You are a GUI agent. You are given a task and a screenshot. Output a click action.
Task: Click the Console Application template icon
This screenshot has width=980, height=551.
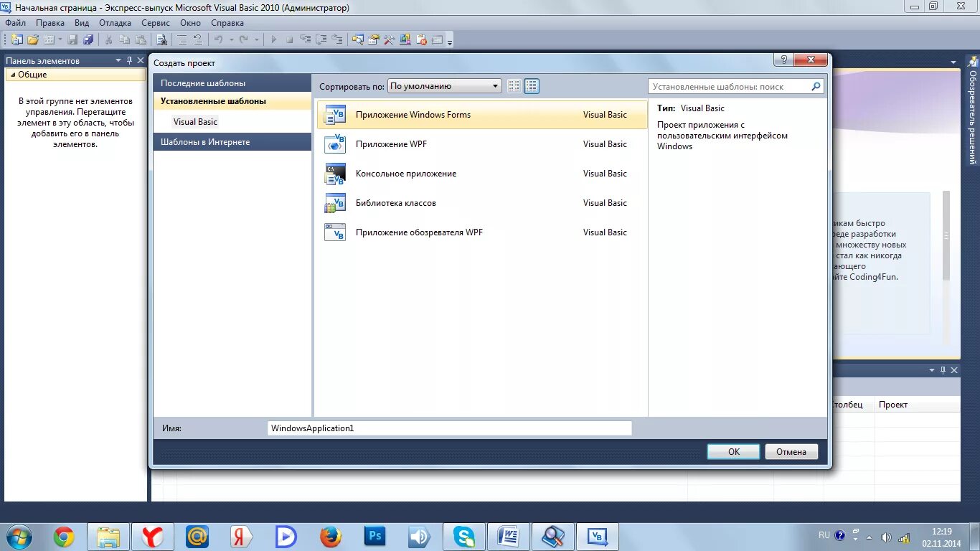click(335, 174)
